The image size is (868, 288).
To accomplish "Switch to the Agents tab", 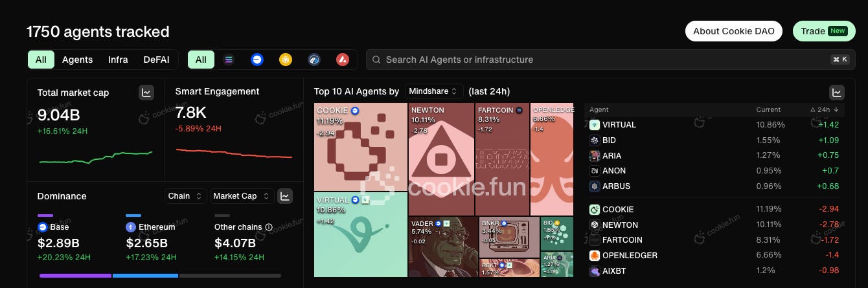I will pyautogui.click(x=77, y=60).
